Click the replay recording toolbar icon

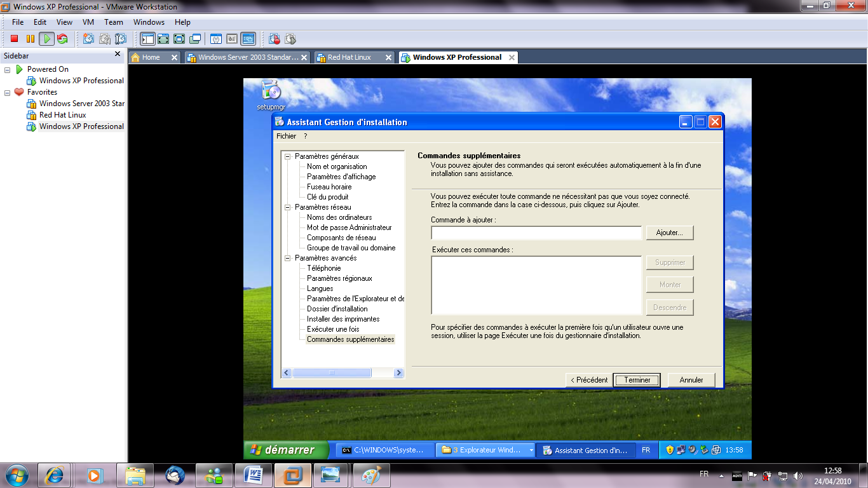(290, 39)
